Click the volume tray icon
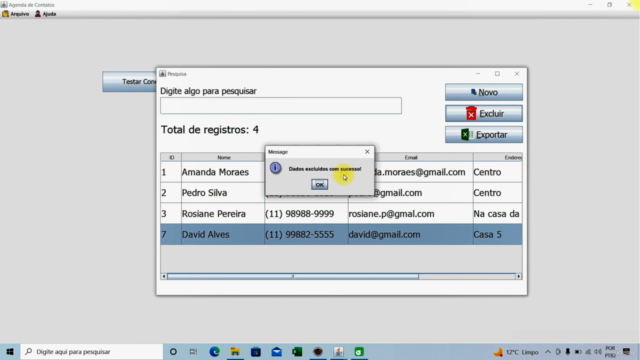The image size is (640, 360). 598,352
